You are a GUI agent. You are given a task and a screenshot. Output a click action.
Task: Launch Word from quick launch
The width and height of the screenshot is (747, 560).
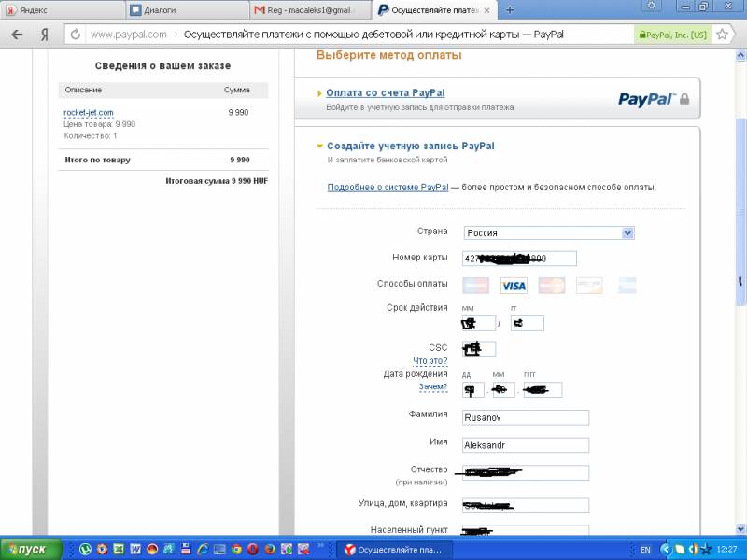(135, 550)
